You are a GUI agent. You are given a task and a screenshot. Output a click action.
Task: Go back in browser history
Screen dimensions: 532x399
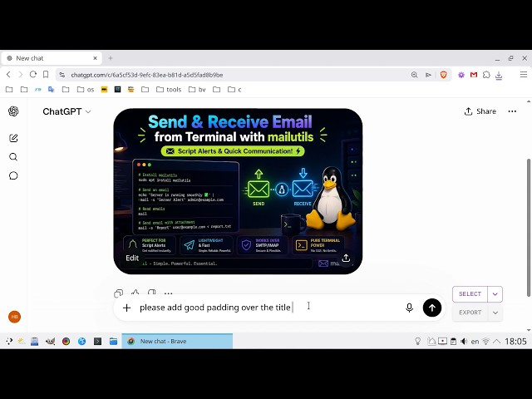pos(8,75)
